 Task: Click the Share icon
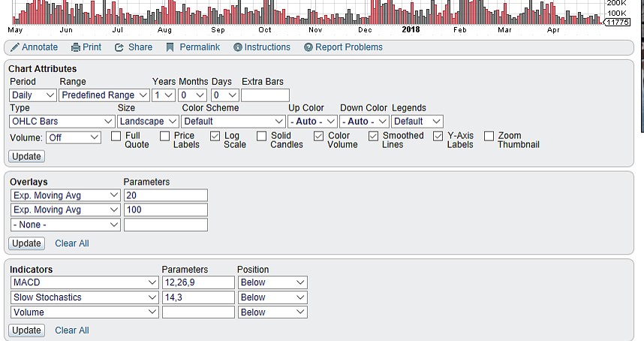(x=119, y=47)
